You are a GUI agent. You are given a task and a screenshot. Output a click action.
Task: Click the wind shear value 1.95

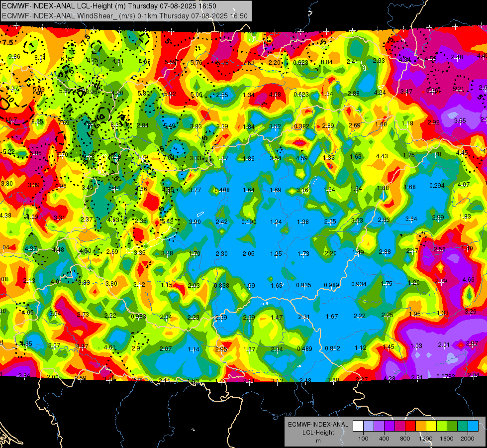[415, 314]
